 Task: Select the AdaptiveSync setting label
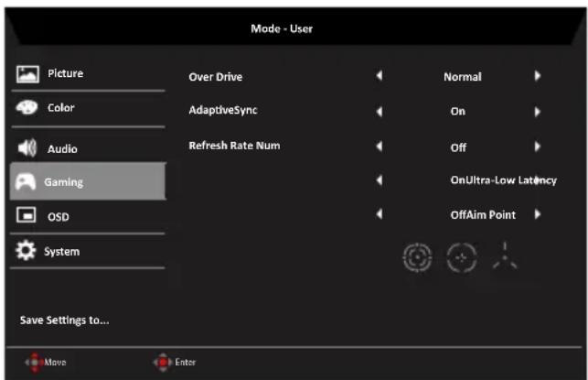(x=223, y=111)
